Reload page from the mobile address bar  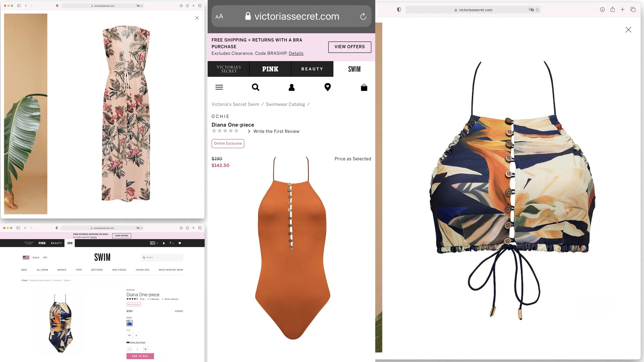pyautogui.click(x=363, y=17)
